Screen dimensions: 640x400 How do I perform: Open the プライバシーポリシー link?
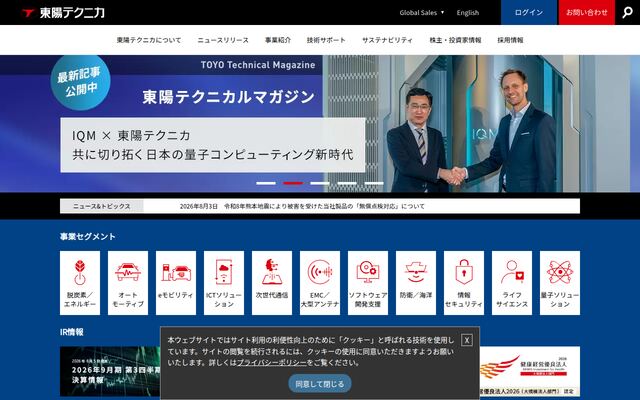click(271, 362)
